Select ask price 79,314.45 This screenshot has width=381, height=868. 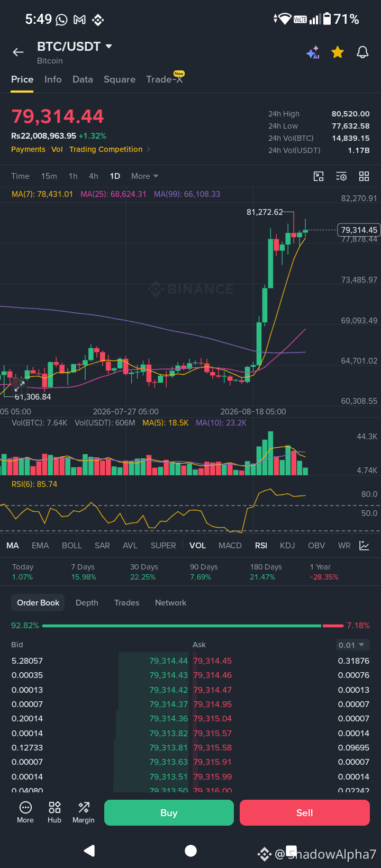(x=213, y=661)
